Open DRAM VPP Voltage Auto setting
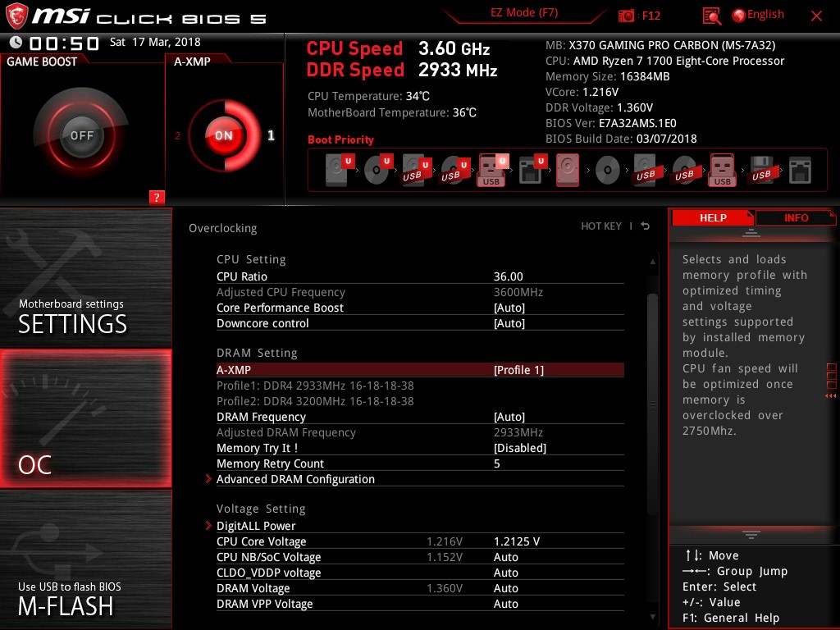This screenshot has height=630, width=840. pyautogui.click(x=420, y=603)
